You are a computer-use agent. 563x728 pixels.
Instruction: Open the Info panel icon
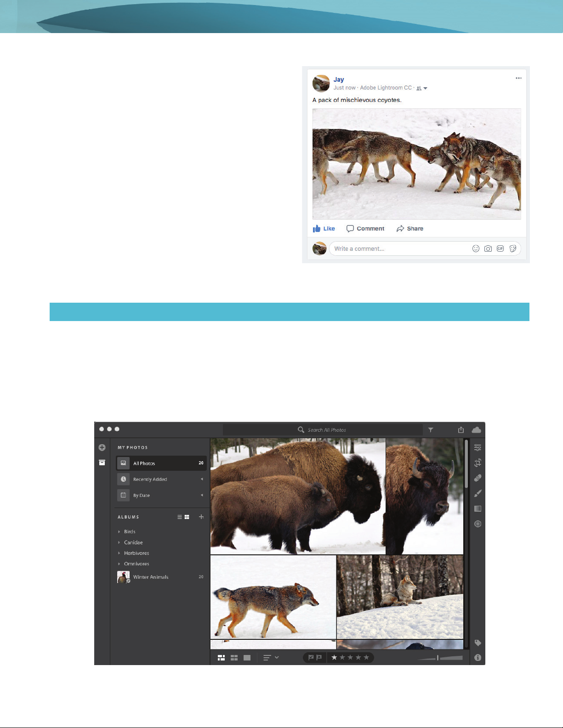[478, 658]
